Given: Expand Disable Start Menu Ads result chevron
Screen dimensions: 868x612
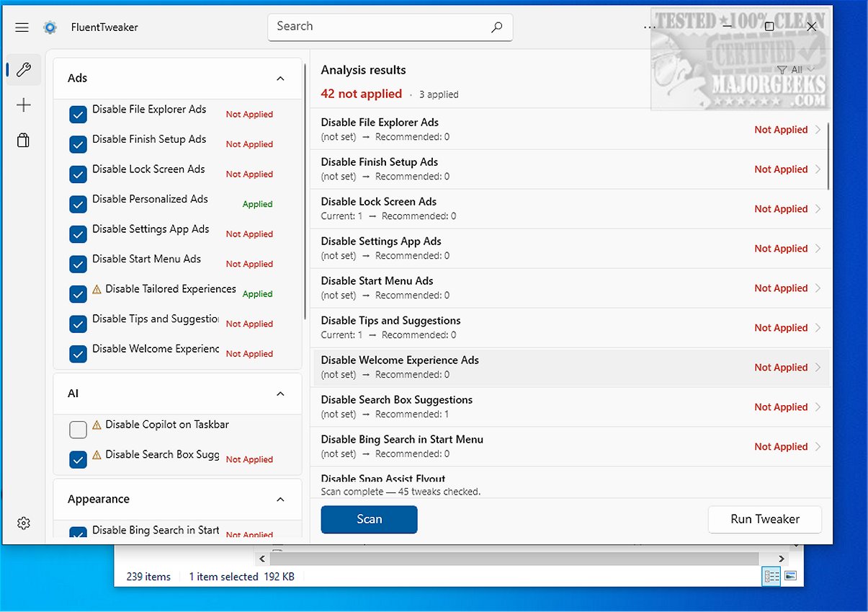Looking at the screenshot, I should (x=818, y=288).
